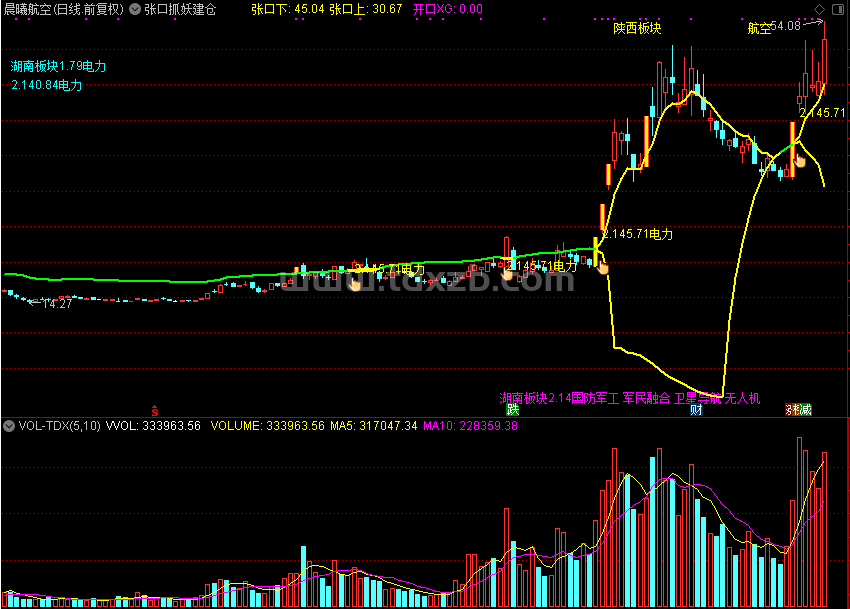
Task: Click the 开口XG: 0.00 indicator value
Action: tap(448, 9)
